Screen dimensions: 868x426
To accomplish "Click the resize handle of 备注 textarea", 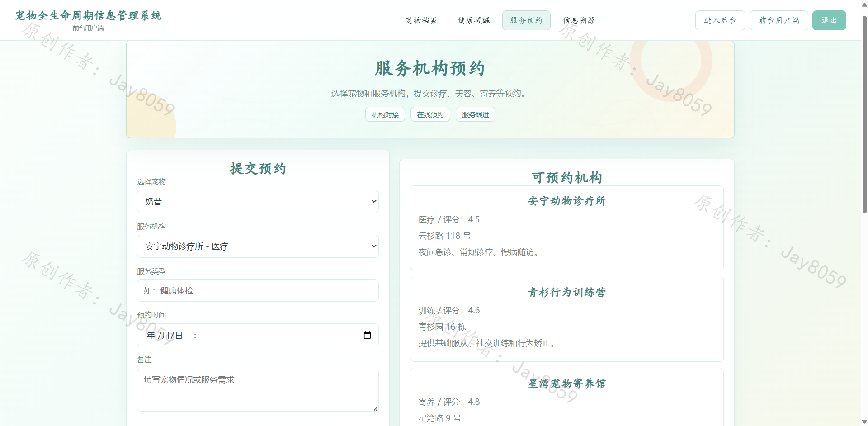I will (x=375, y=408).
